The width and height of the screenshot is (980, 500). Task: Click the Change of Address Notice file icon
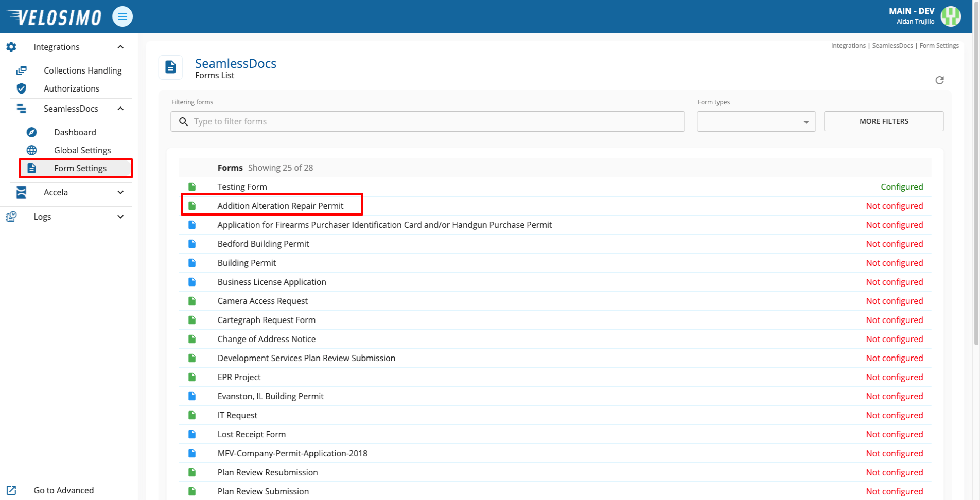pyautogui.click(x=192, y=339)
